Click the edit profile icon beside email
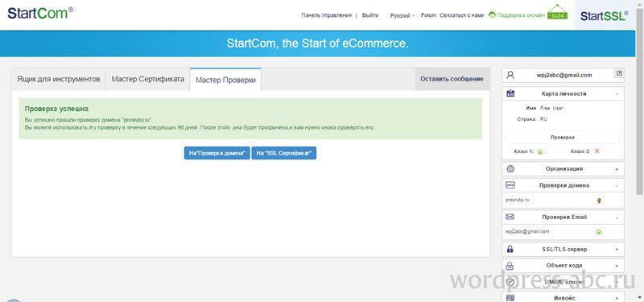 (x=619, y=73)
